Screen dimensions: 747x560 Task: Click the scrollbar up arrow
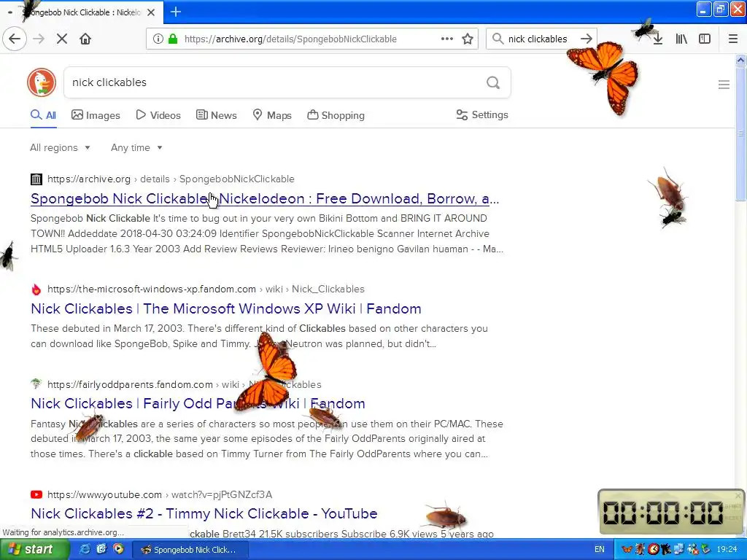740,60
